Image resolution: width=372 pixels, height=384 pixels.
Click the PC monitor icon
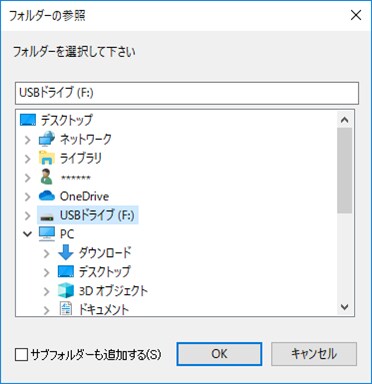pyautogui.click(x=47, y=234)
